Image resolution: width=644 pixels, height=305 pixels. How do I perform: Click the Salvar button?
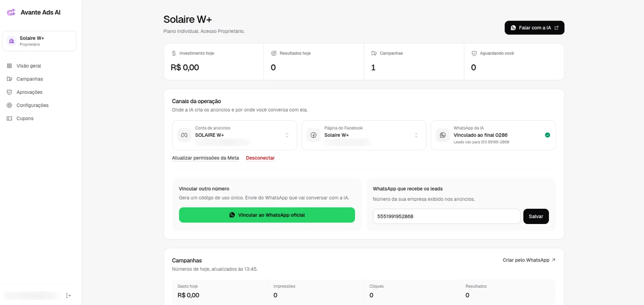coord(536,216)
